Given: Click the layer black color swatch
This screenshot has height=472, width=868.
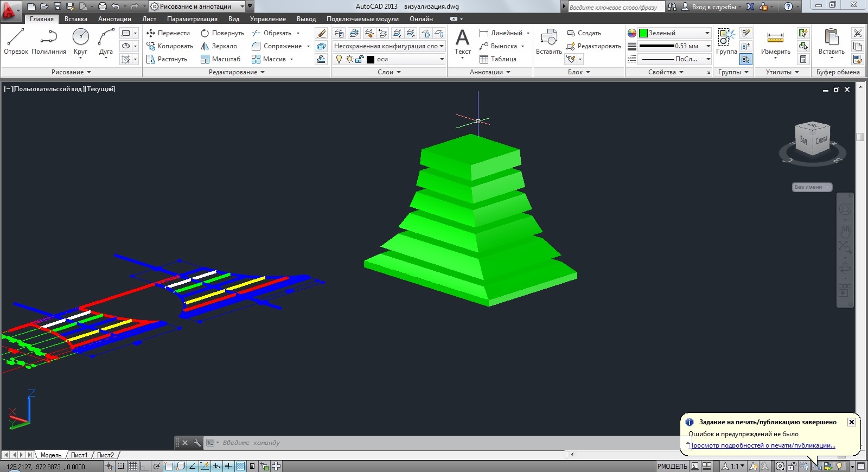Looking at the screenshot, I should [x=371, y=60].
